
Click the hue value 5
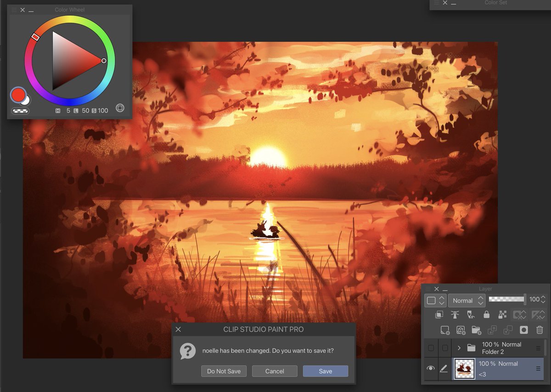click(x=68, y=111)
